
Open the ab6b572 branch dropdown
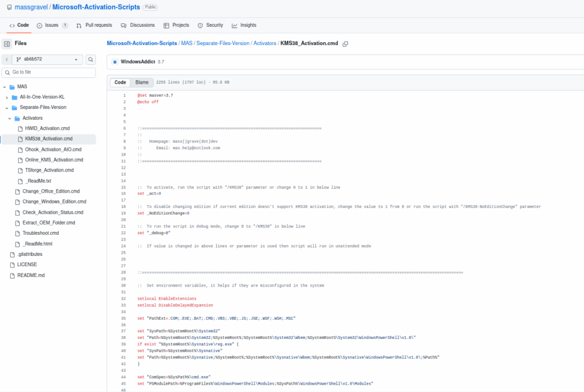(x=47, y=59)
